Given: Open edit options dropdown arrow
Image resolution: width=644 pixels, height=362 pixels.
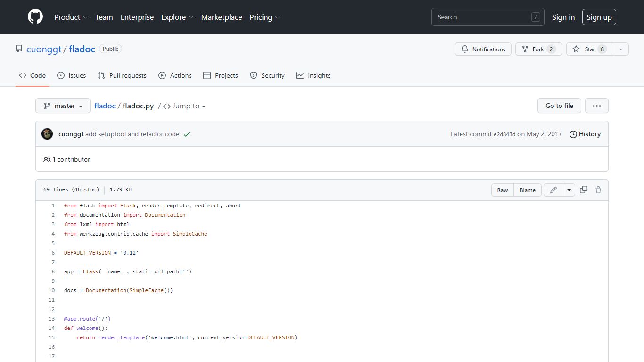Looking at the screenshot, I should tap(569, 190).
